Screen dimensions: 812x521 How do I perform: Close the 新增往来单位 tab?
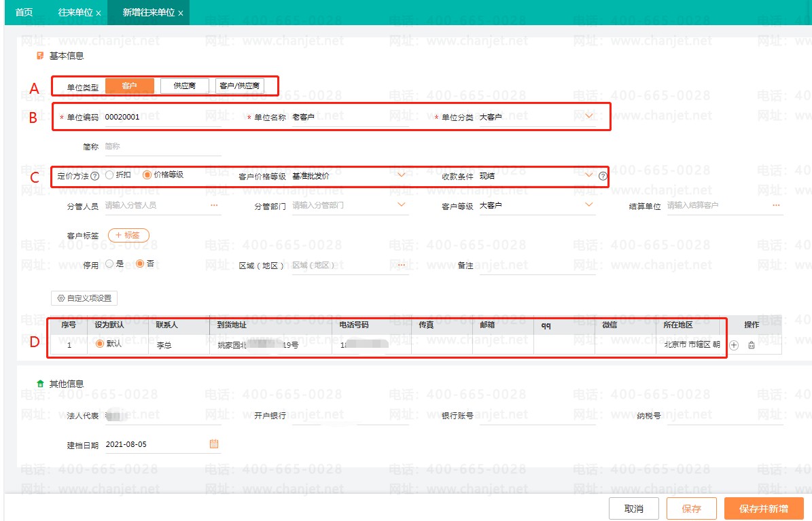[180, 13]
